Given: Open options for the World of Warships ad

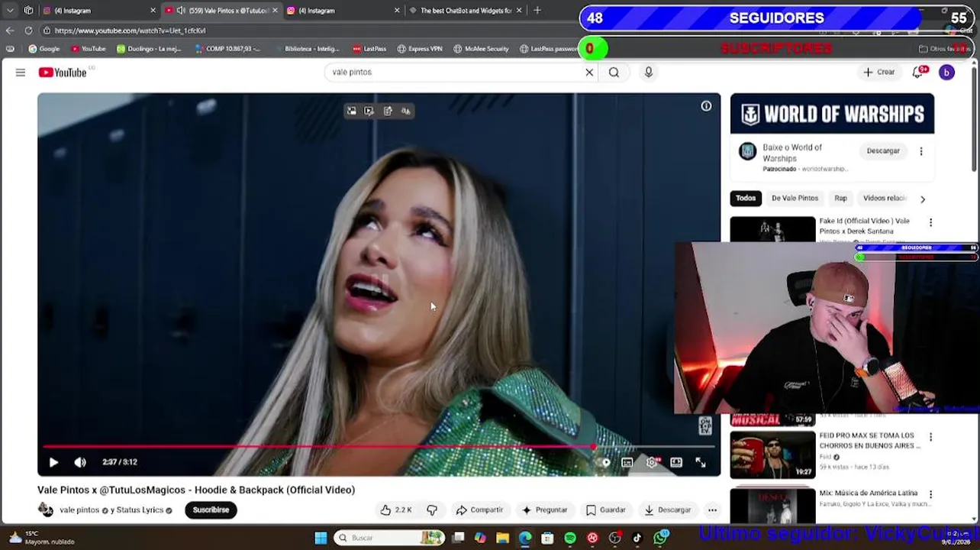Looking at the screenshot, I should (x=920, y=151).
